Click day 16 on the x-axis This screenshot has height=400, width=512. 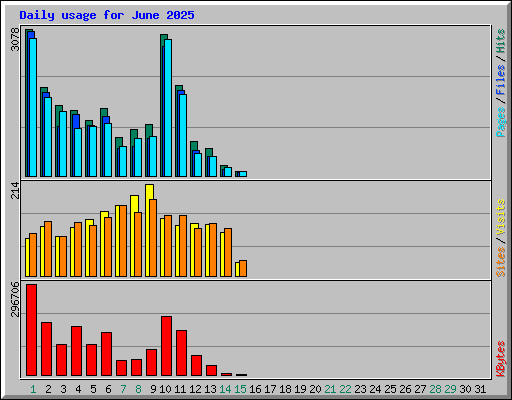click(x=255, y=389)
